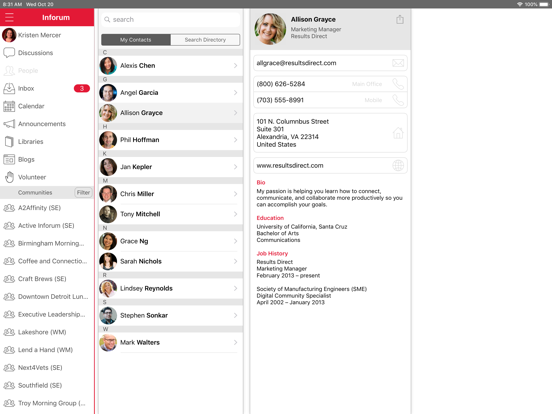Screen dimensions: 552x414
Task: Expand Phil Hoffman row chevron
Action: pyautogui.click(x=236, y=140)
